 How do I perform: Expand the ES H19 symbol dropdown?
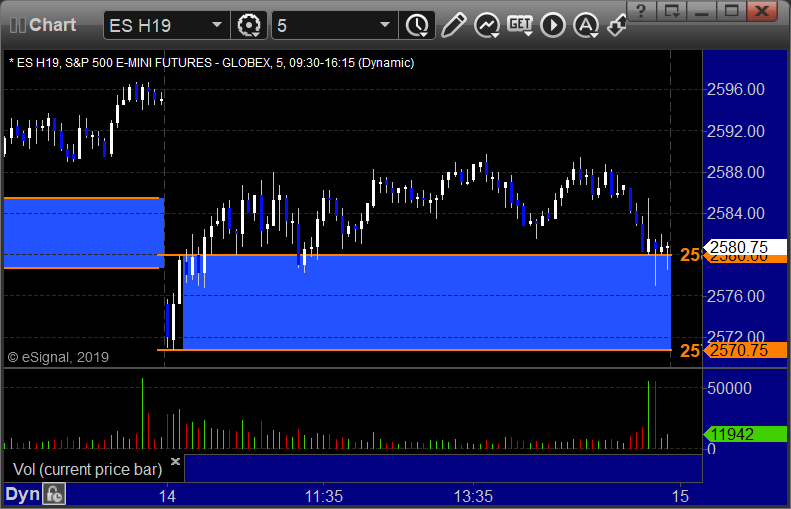[217, 25]
